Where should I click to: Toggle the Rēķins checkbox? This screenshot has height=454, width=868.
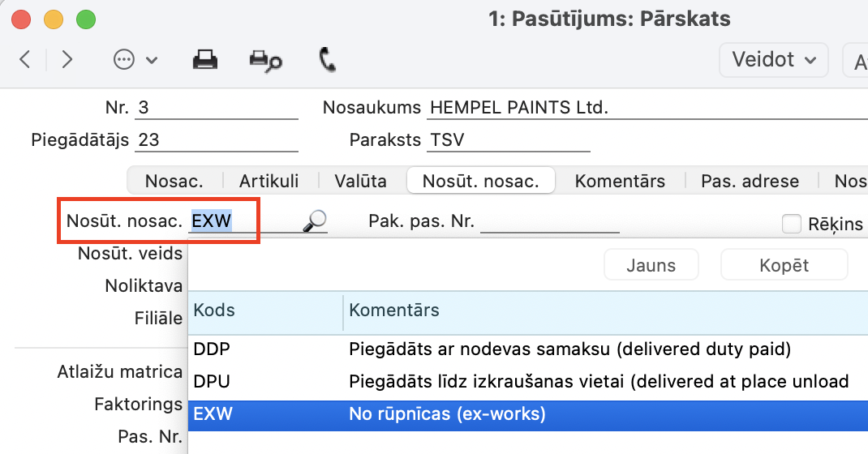[x=792, y=224]
